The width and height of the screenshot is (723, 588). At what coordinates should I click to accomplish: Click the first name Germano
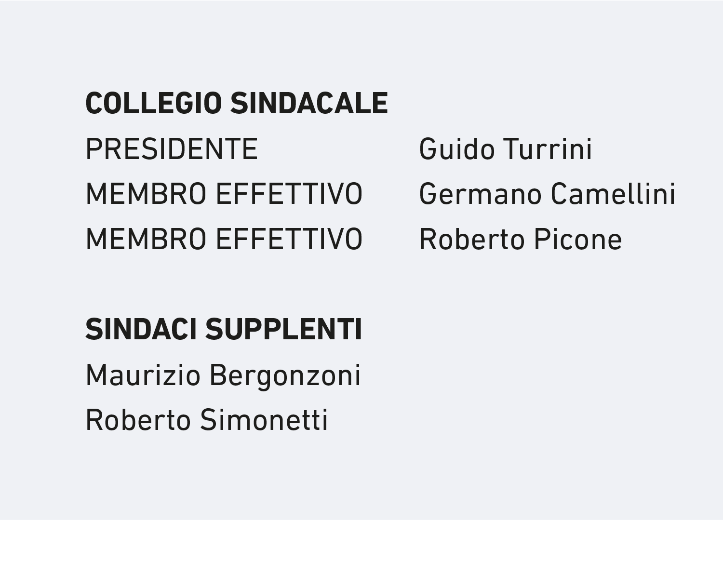point(480,194)
